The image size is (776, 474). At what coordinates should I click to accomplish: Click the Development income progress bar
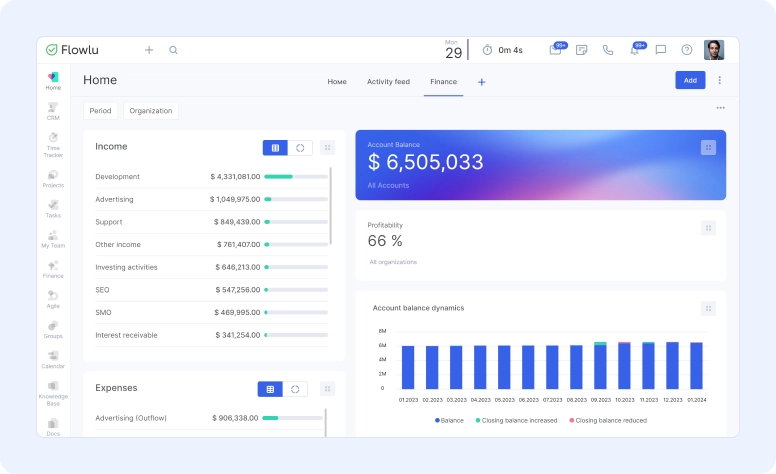click(x=296, y=177)
